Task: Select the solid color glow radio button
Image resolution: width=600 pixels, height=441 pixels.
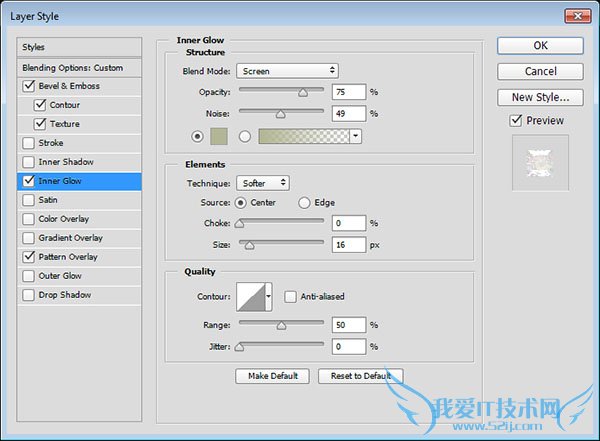Action: click(x=197, y=136)
